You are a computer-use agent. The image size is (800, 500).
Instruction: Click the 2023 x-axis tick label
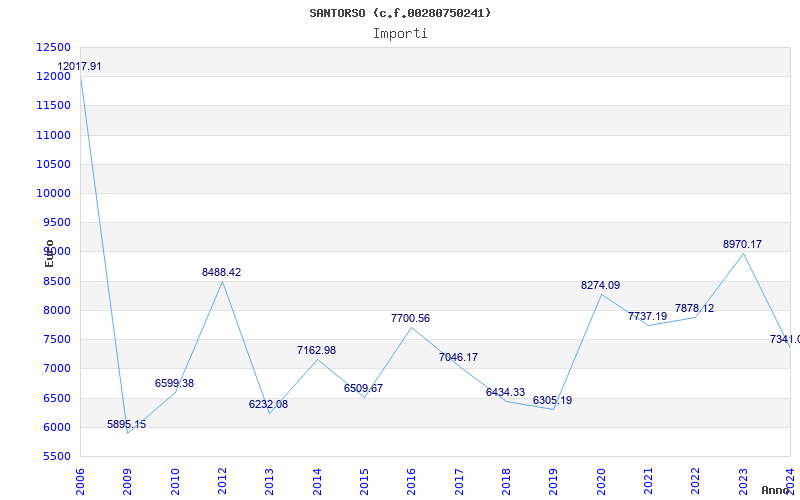tap(743, 482)
